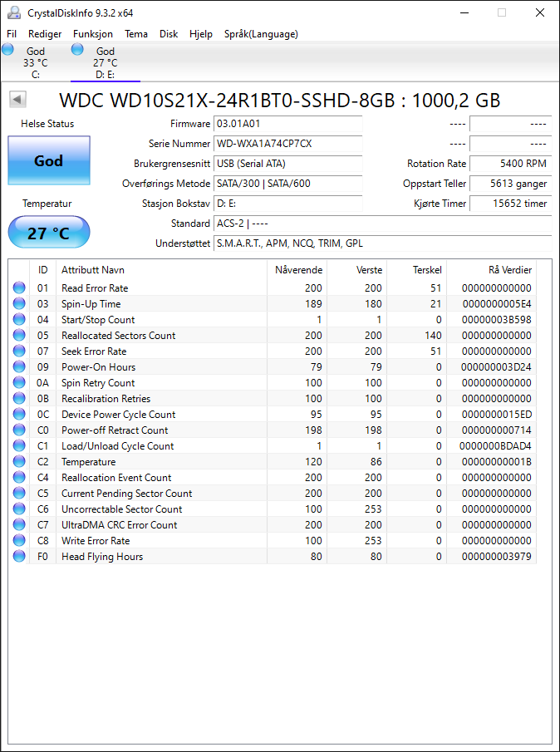Image resolution: width=560 pixels, height=752 pixels.
Task: Open the Rediger menu
Action: pos(45,34)
